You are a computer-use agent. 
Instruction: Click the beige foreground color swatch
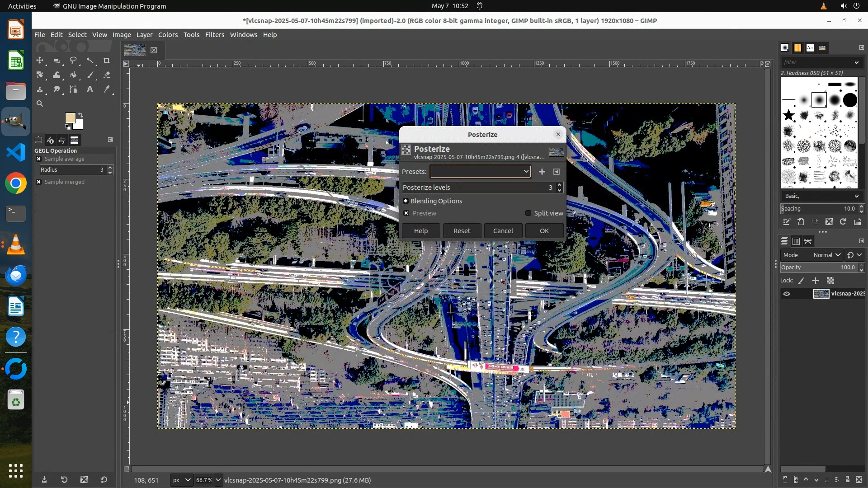pyautogui.click(x=70, y=118)
